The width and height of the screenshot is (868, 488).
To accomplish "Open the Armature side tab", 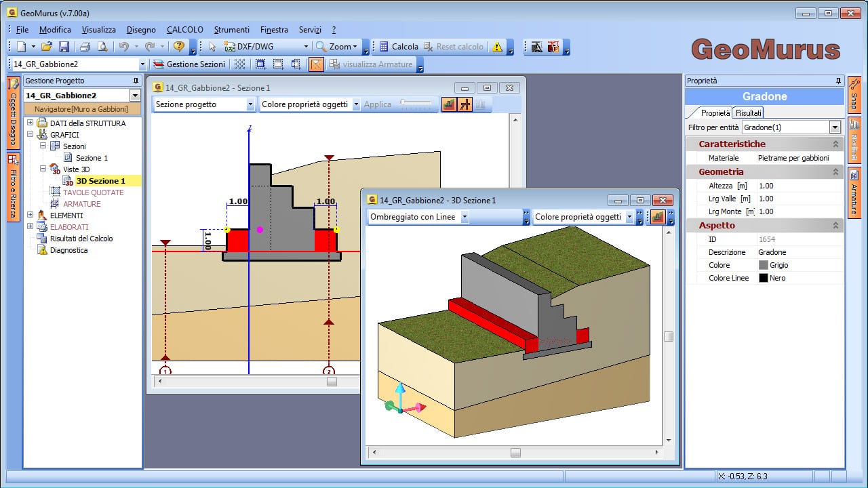I will (854, 193).
